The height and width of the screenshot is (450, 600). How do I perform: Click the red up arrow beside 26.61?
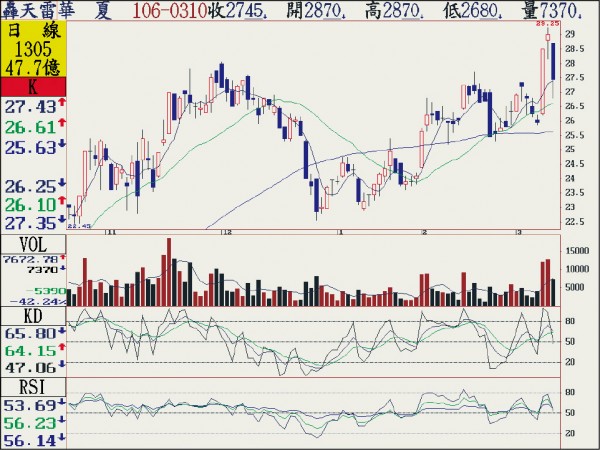pos(61,124)
